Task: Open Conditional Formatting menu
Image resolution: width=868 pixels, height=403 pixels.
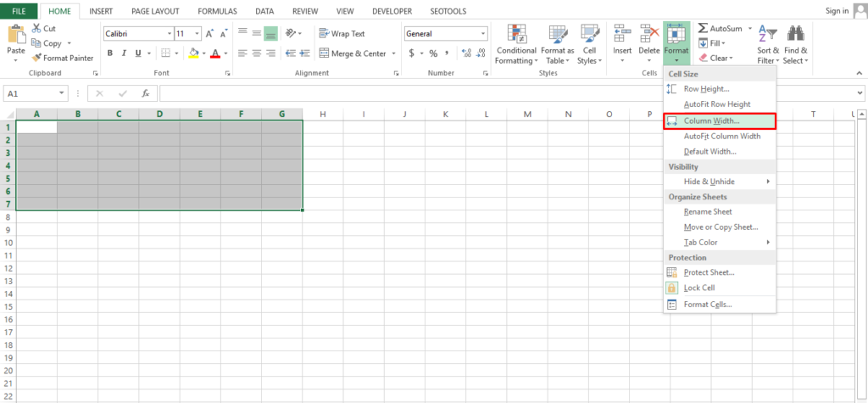Action: tap(516, 45)
